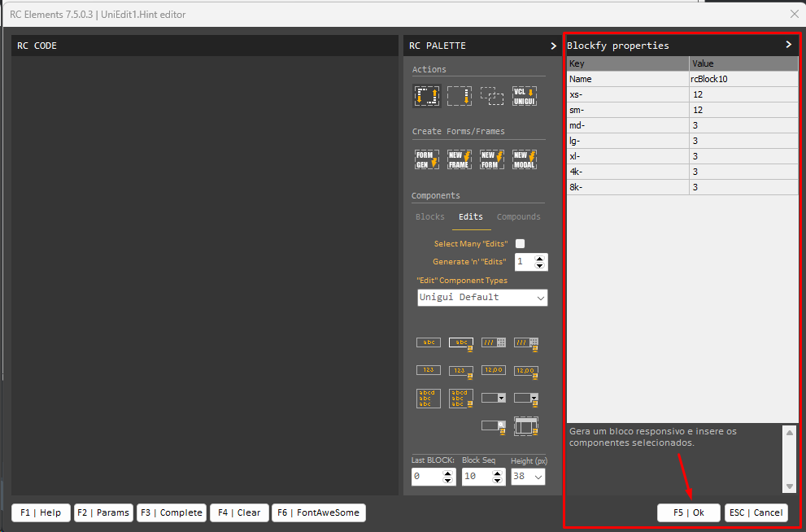This screenshot has height=532, width=806.
Task: Enable the Select Many "Edits" checkbox
Action: point(521,243)
